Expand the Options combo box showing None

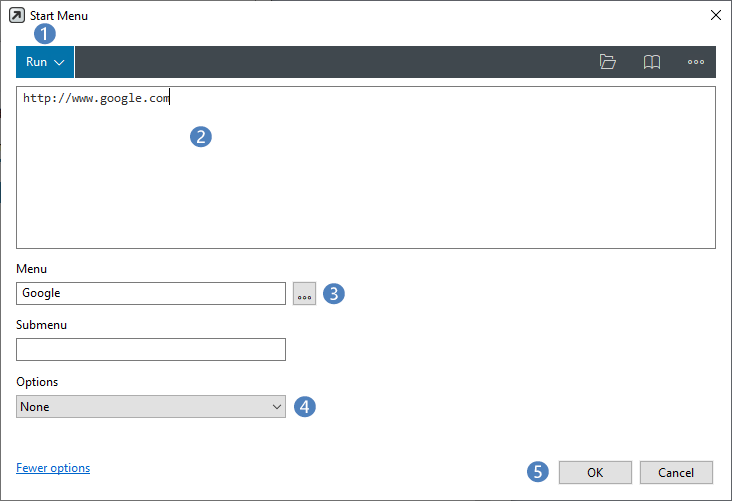pos(151,407)
